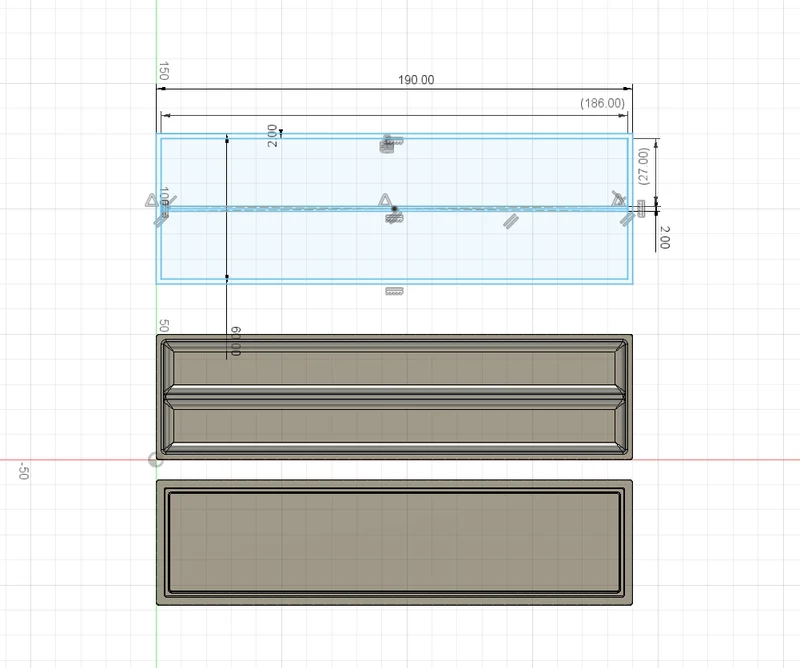Select the 2.00 dimension near right edge
This screenshot has width=800, height=668.
(x=665, y=238)
